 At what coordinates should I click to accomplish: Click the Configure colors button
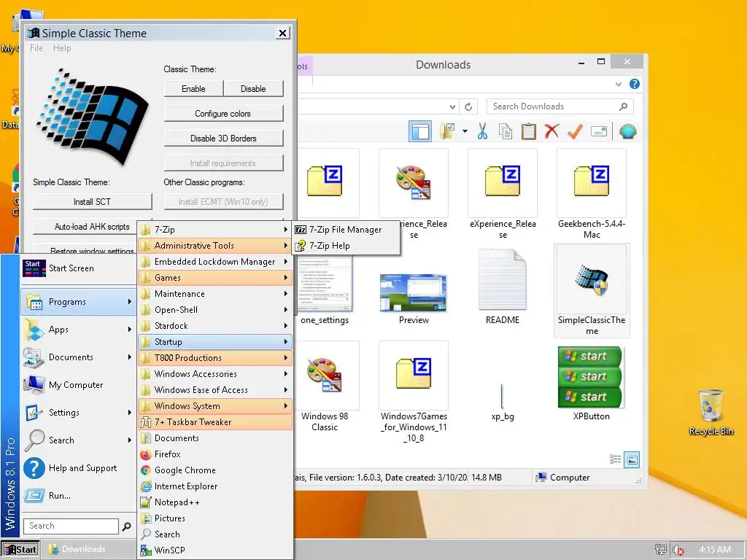point(223,114)
